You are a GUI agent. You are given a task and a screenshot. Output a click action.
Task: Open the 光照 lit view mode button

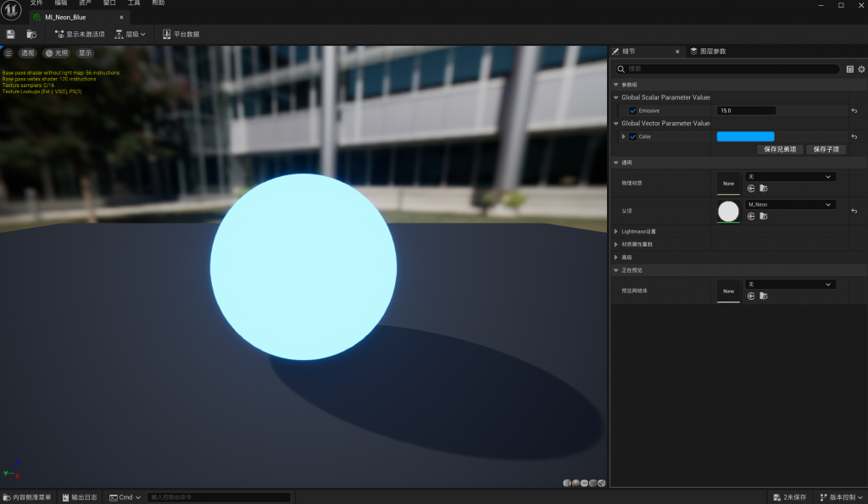pyautogui.click(x=57, y=53)
